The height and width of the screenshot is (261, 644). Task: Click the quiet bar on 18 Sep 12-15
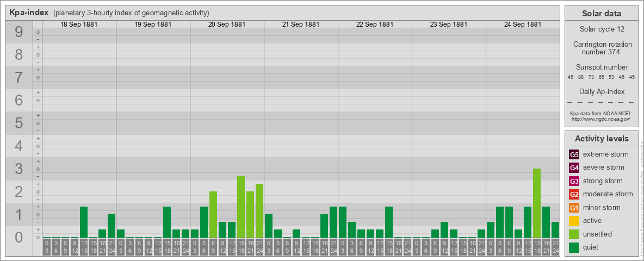pyautogui.click(x=84, y=222)
